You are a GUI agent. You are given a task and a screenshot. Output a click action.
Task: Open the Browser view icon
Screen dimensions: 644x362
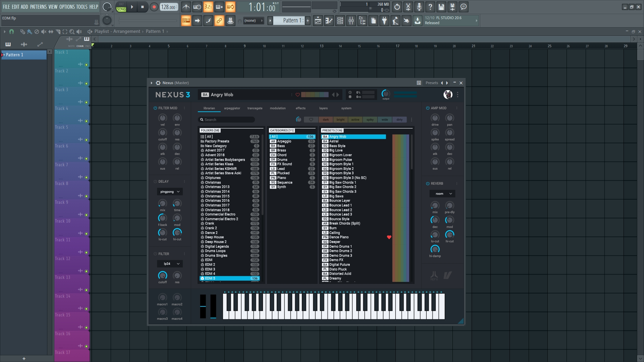(362, 21)
